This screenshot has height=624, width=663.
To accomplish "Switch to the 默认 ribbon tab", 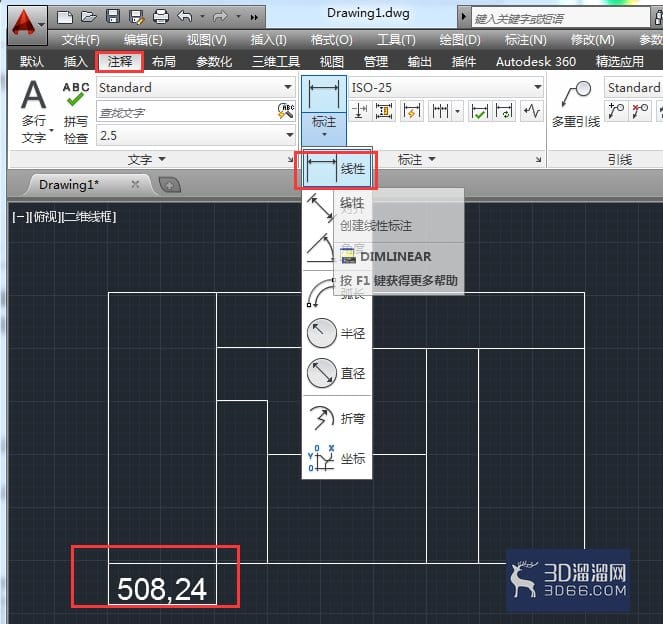I will click(32, 62).
